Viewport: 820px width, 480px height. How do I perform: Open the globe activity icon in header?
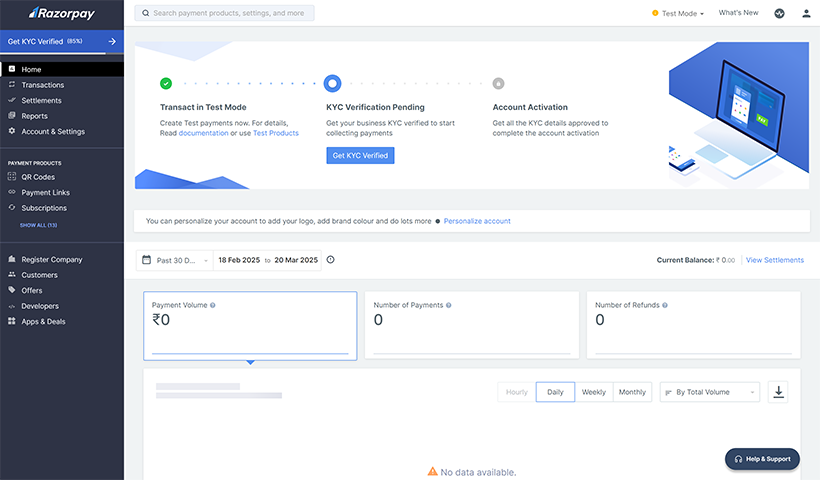779,14
